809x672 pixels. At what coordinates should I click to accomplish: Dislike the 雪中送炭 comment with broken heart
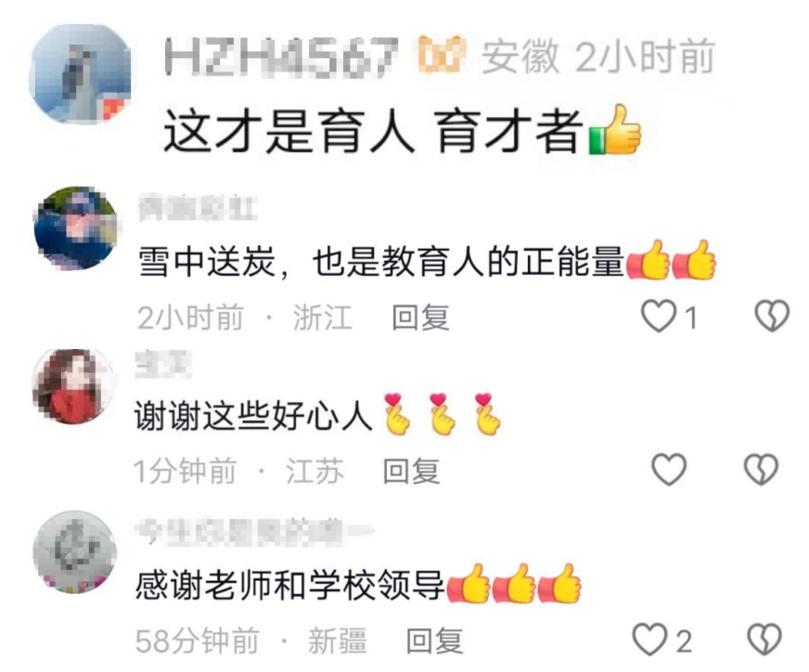point(772,316)
